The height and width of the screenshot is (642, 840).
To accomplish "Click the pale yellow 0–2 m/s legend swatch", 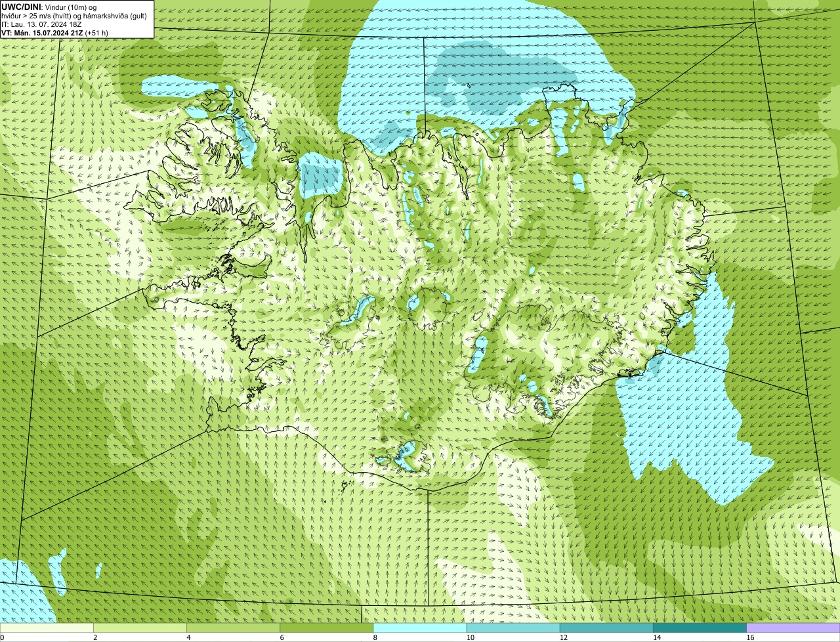I will point(47,628).
